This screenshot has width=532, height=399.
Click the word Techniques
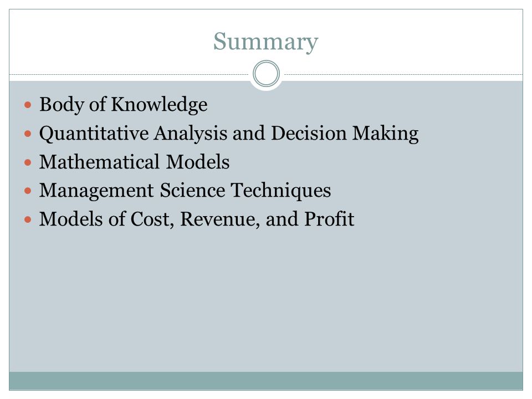coord(281,191)
